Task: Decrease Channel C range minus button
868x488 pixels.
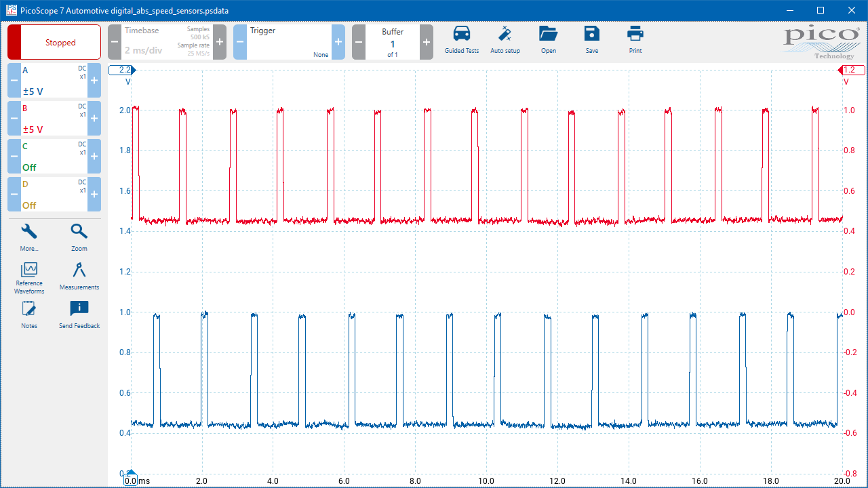Action: (14, 157)
